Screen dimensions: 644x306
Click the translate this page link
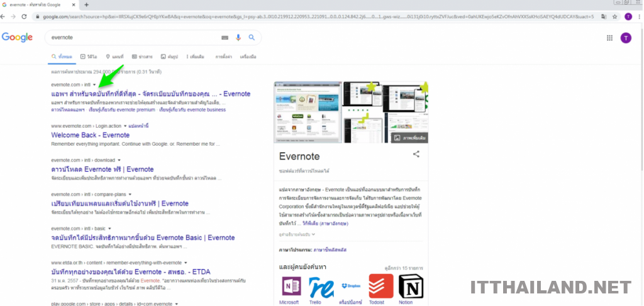coord(138,126)
